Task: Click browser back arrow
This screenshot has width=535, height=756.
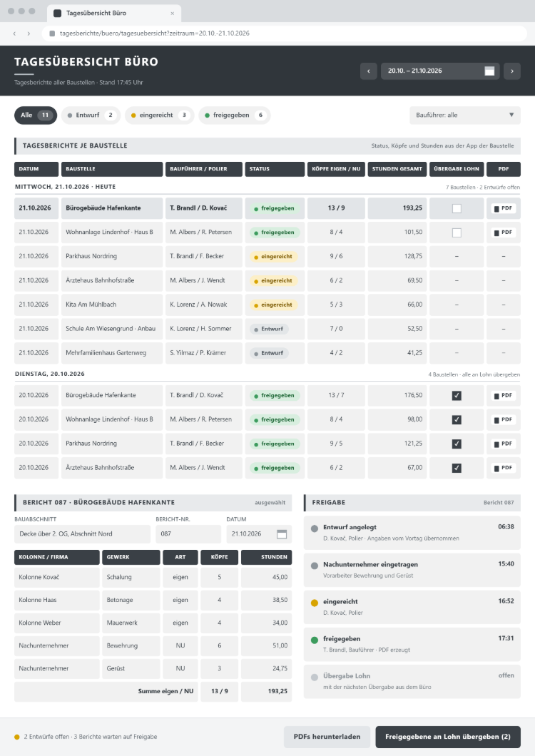Action: point(14,34)
